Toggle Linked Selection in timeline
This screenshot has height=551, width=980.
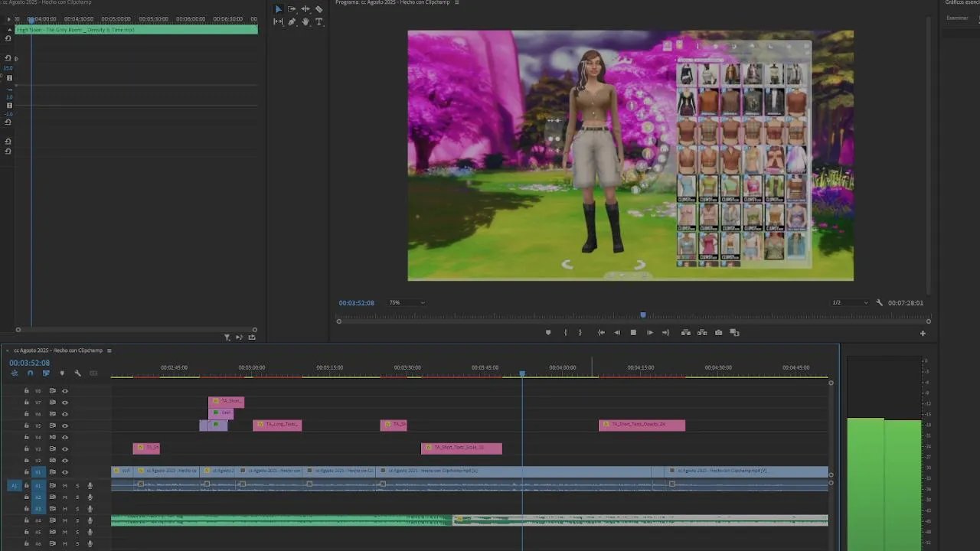click(46, 373)
